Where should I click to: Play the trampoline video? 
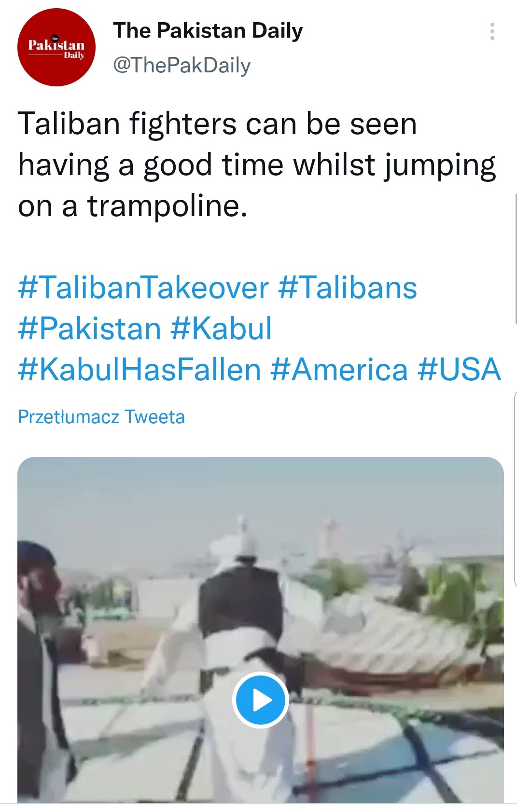[x=261, y=700]
